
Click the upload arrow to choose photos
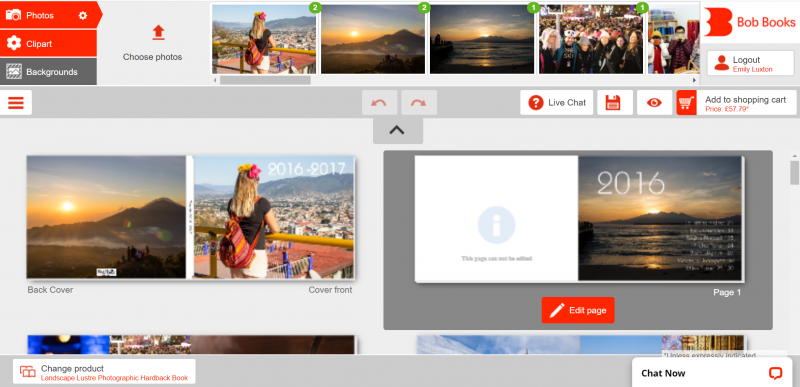[x=158, y=33]
